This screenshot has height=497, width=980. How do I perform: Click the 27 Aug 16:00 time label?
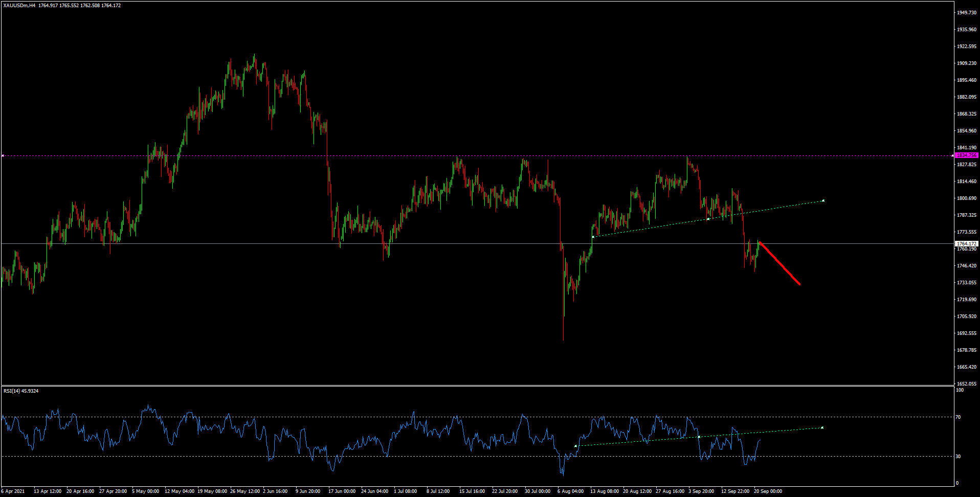(x=670, y=491)
